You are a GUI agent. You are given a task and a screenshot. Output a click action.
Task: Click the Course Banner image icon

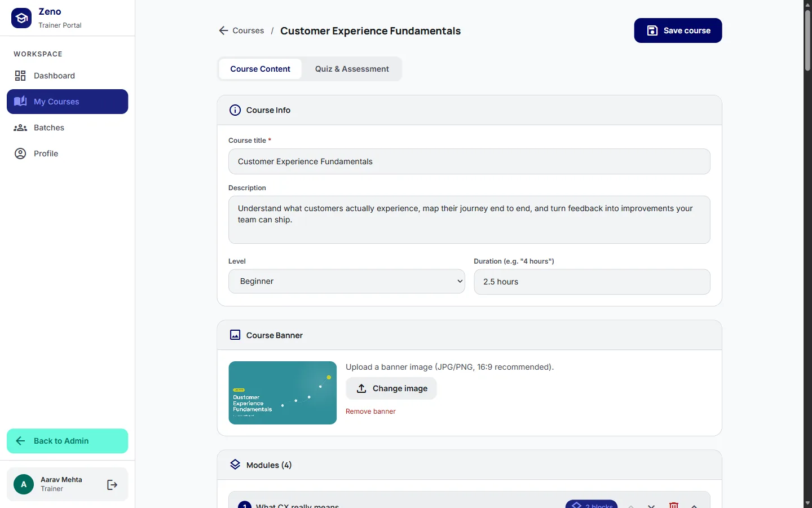tap(235, 335)
